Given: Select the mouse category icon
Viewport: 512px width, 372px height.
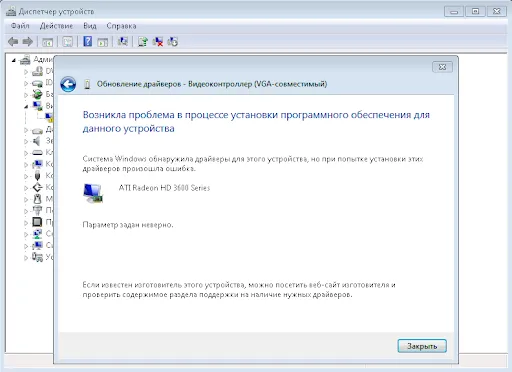Looking at the screenshot, I should 37,199.
